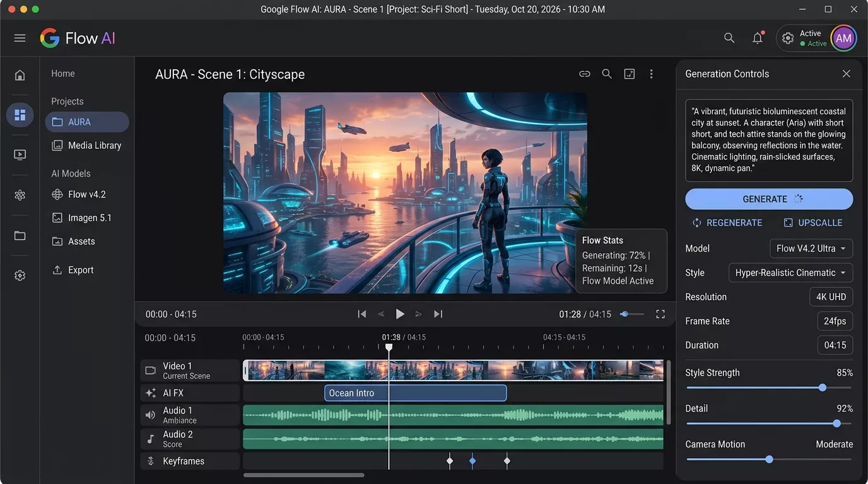Click the 01:28 / 04:15 timecode
The height and width of the screenshot is (484, 868).
(585, 314)
